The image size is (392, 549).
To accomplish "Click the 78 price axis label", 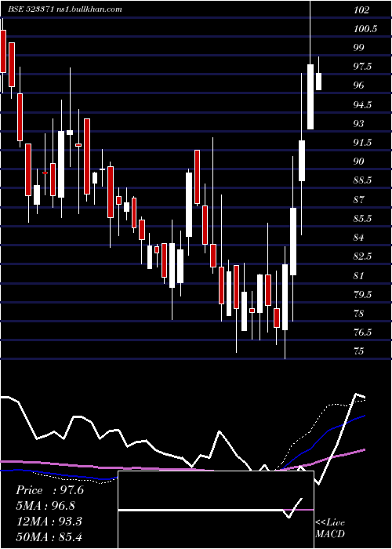I will (x=359, y=314).
